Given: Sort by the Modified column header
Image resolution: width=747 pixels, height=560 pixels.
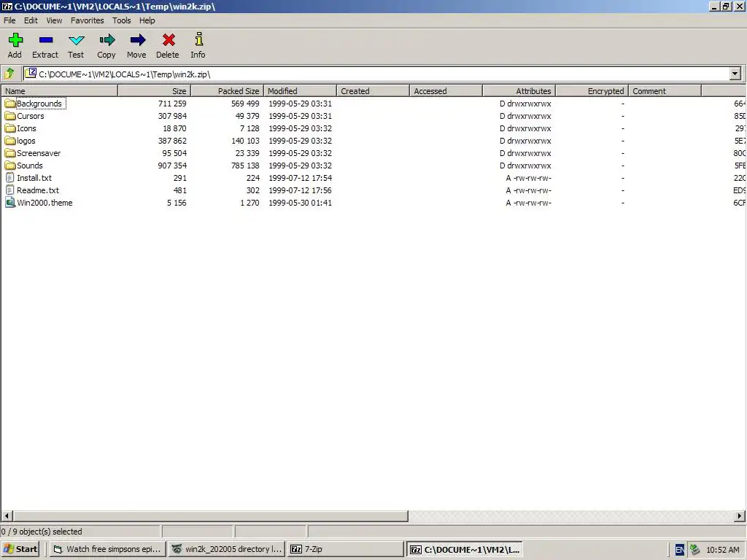Looking at the screenshot, I should click(300, 91).
